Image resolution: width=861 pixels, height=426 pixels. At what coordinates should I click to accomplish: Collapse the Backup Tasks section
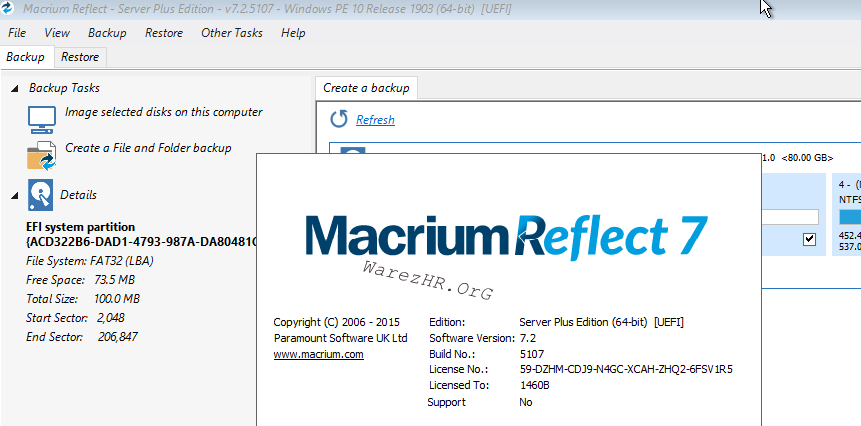pyautogui.click(x=15, y=89)
